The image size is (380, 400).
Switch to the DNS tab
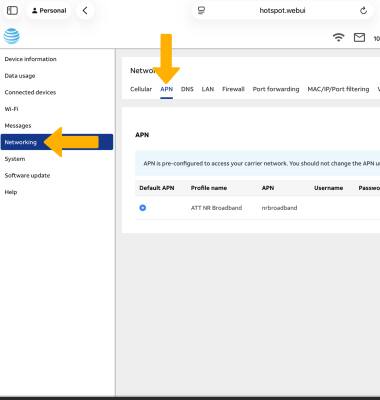[187, 89]
